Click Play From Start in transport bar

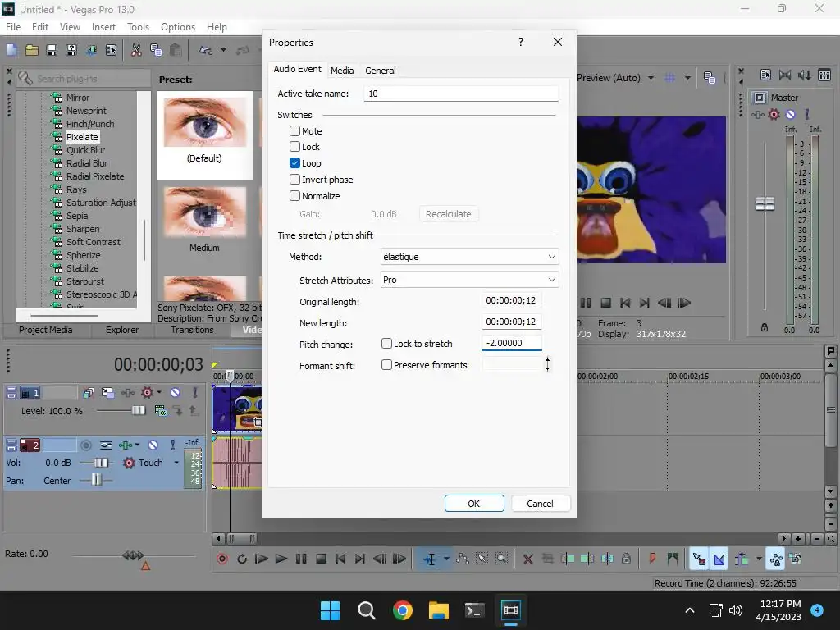click(x=262, y=559)
